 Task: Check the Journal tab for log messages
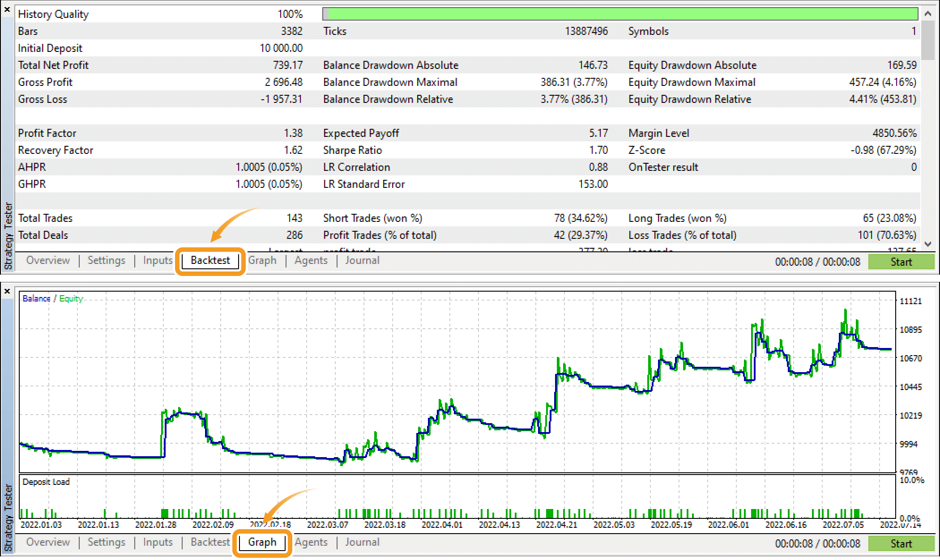click(362, 261)
